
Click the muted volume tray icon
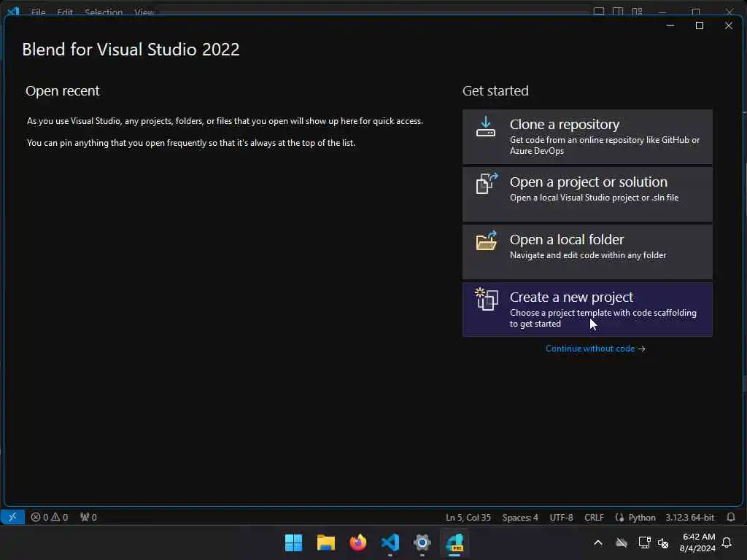pyautogui.click(x=663, y=542)
